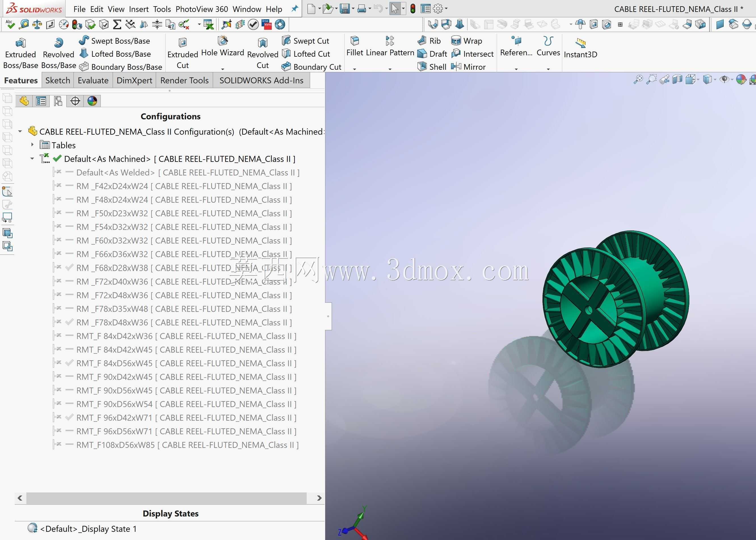Viewport: 756px width, 540px height.
Task: Select configuration RM _F42xD24xW24
Action: (x=184, y=186)
